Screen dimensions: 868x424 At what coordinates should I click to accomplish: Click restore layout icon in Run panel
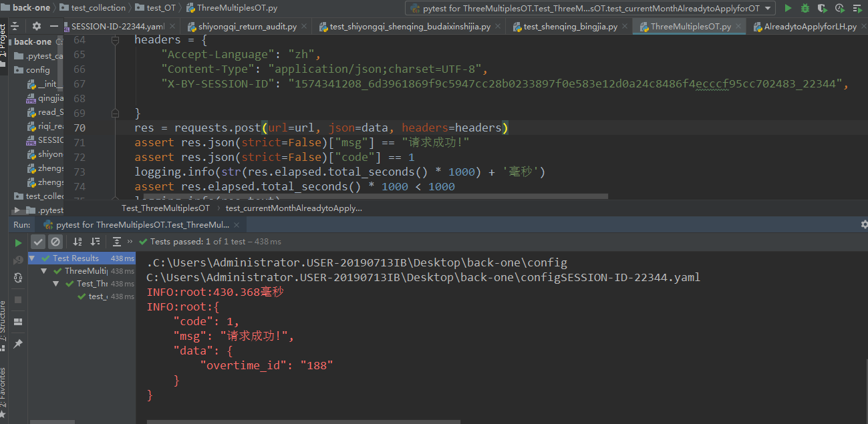(18, 321)
